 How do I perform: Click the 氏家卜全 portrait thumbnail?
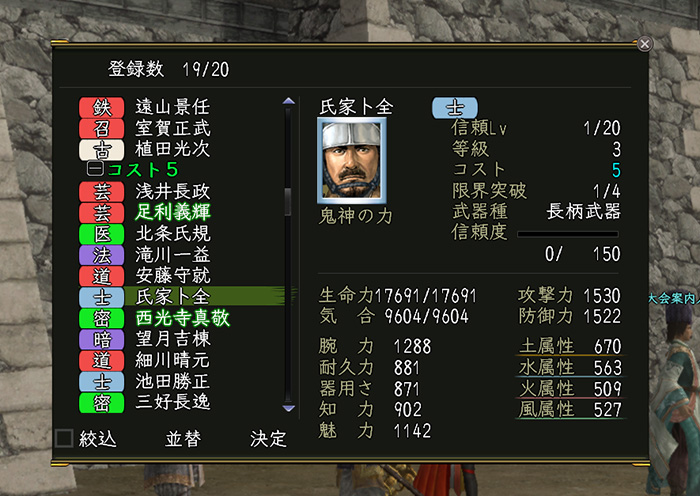click(x=352, y=160)
